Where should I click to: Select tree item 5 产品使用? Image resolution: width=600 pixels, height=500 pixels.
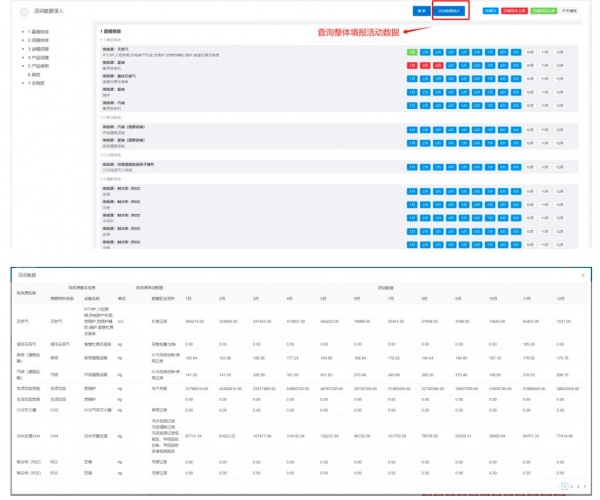[38, 66]
